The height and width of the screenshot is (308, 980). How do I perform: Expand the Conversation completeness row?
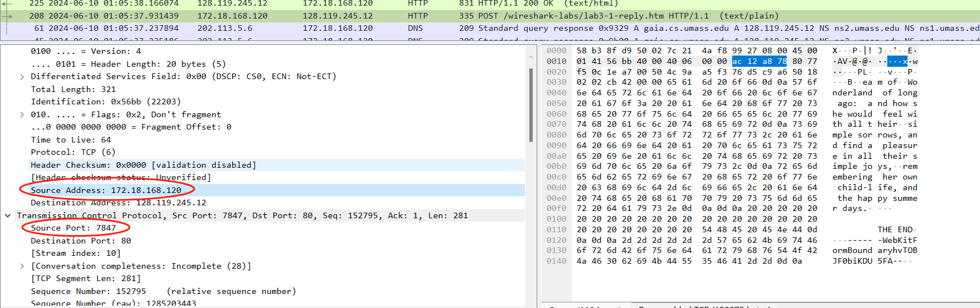22,266
